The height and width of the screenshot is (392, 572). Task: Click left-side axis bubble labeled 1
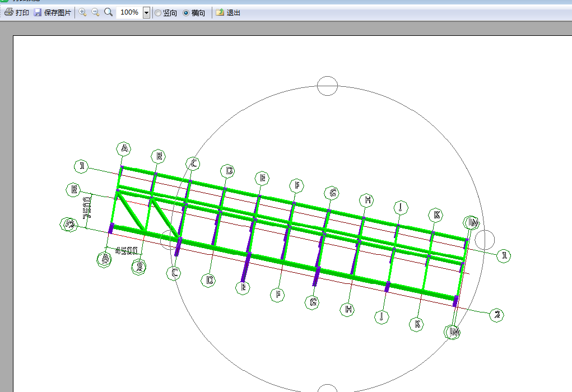click(81, 166)
